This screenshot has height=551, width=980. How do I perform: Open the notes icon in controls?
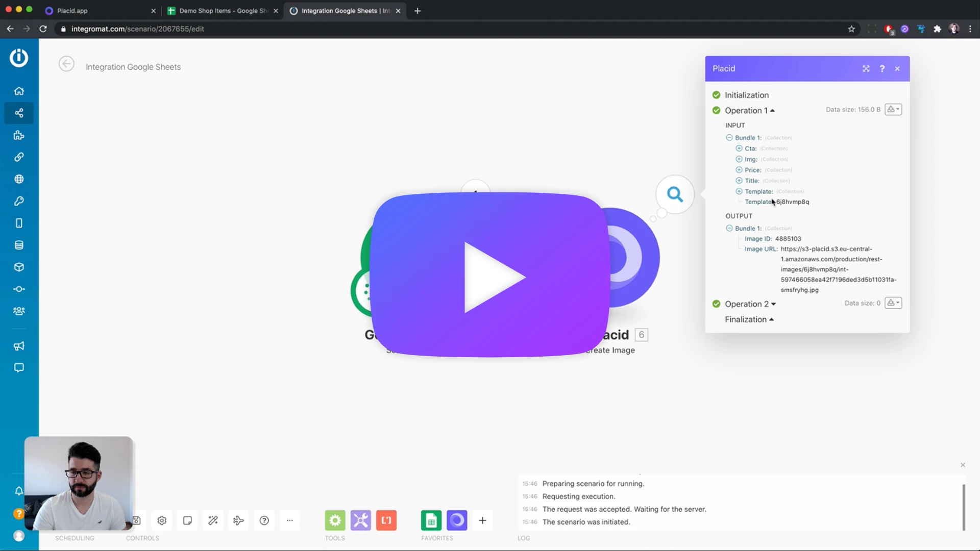187,520
